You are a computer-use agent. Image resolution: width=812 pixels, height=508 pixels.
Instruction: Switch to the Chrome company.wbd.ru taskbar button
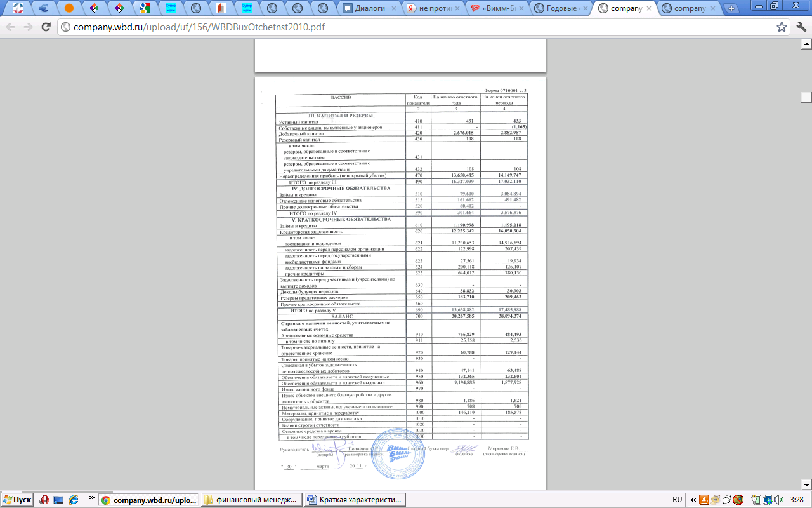tap(149, 500)
